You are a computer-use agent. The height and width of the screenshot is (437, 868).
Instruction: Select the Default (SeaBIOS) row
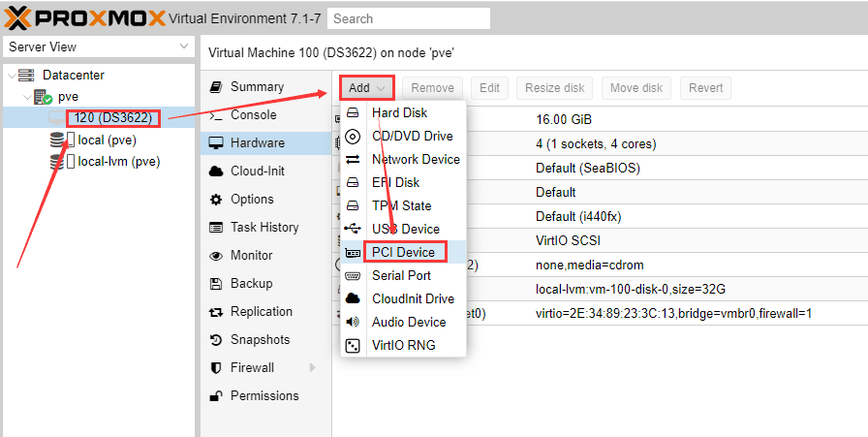pos(600,169)
